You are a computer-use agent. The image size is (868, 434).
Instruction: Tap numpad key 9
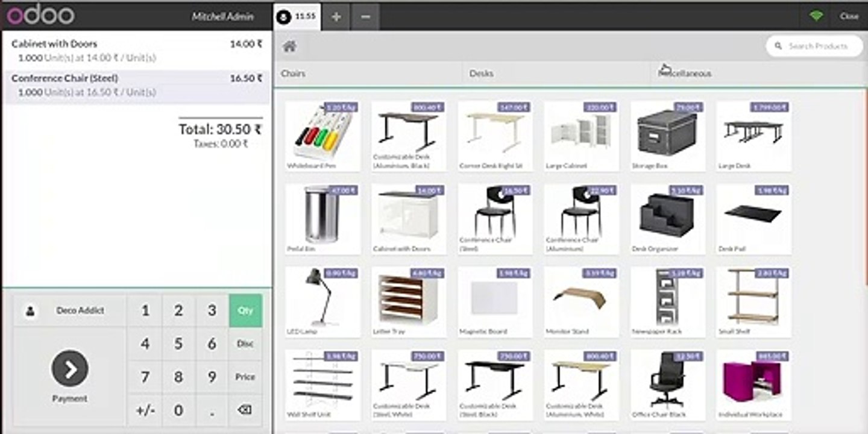(212, 377)
